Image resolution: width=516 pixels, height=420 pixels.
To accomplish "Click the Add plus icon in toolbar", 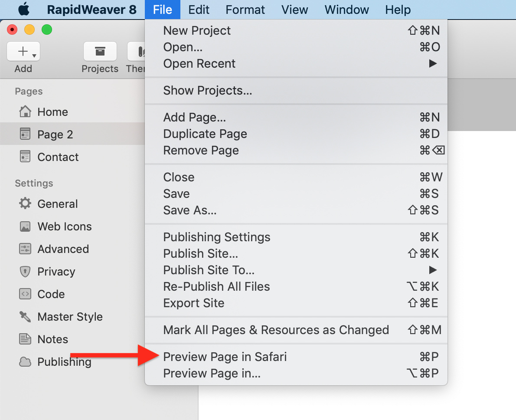I will click(x=23, y=51).
